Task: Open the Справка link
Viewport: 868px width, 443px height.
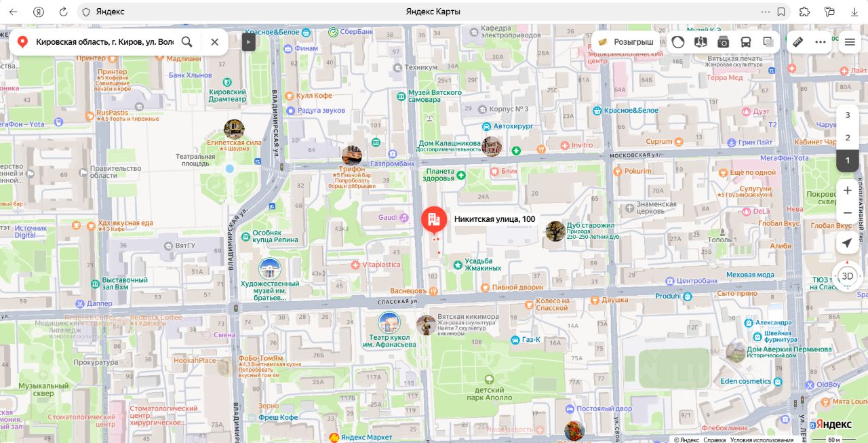Action: (x=714, y=440)
